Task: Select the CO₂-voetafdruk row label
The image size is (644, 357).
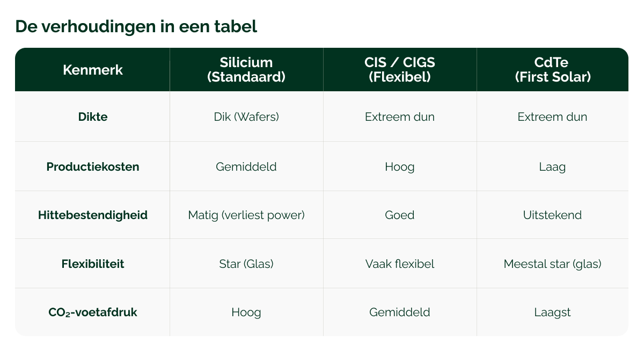Action: 93,312
